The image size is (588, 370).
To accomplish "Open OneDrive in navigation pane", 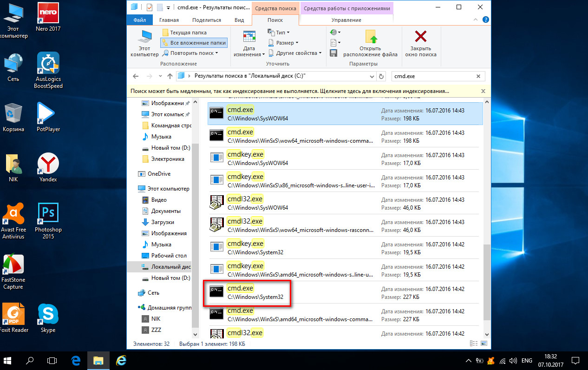I will click(x=155, y=174).
